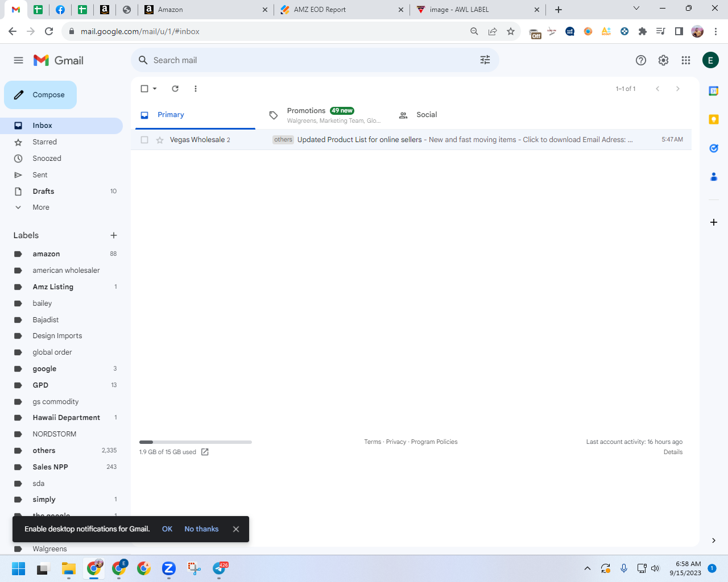Open search options filter icon
The height and width of the screenshot is (582, 728).
coord(485,60)
